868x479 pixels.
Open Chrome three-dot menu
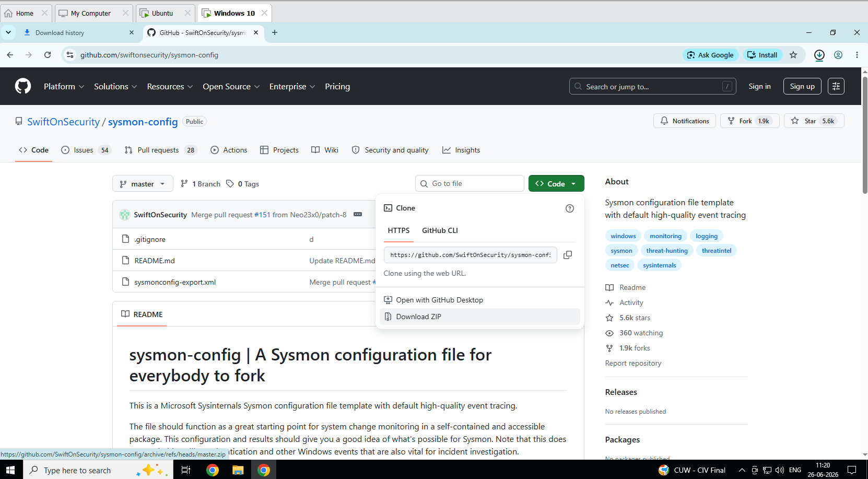pyautogui.click(x=857, y=55)
